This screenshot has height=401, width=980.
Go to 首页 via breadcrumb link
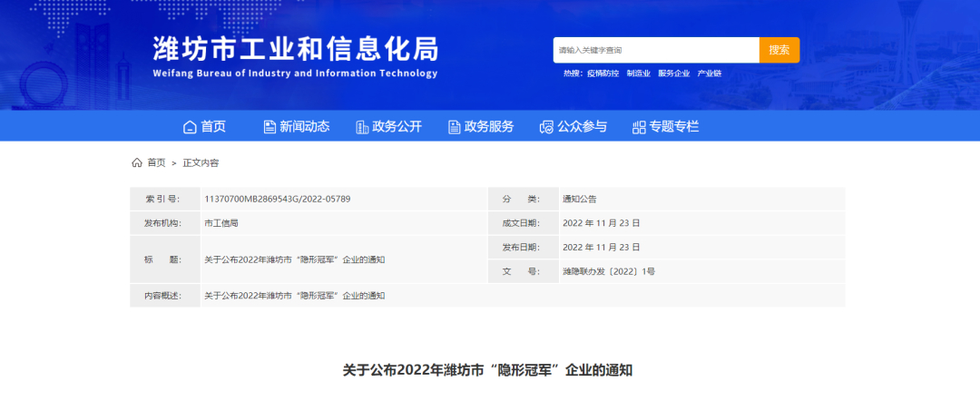[x=156, y=163]
